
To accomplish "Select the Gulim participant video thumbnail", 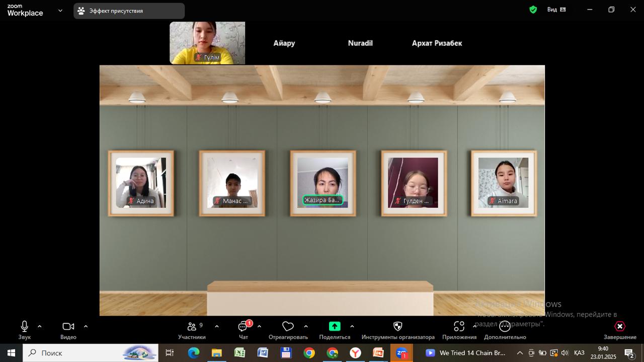I will 207,43.
